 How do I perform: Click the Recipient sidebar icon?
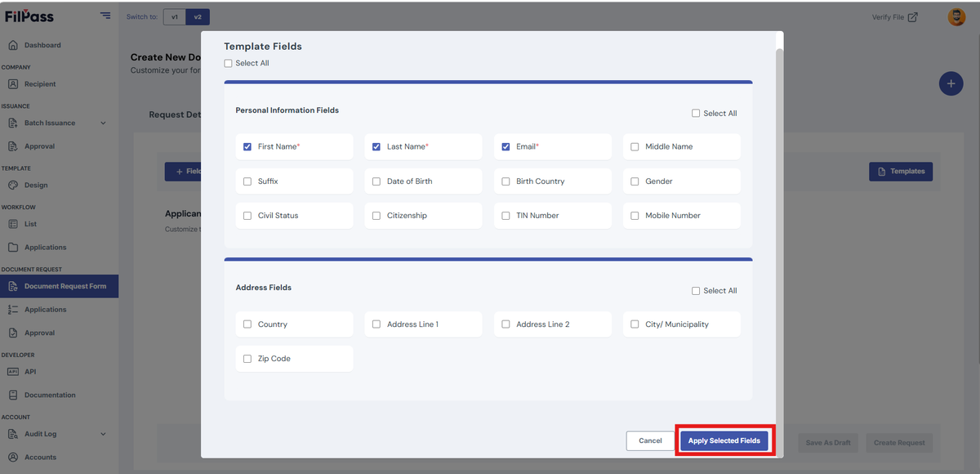13,84
